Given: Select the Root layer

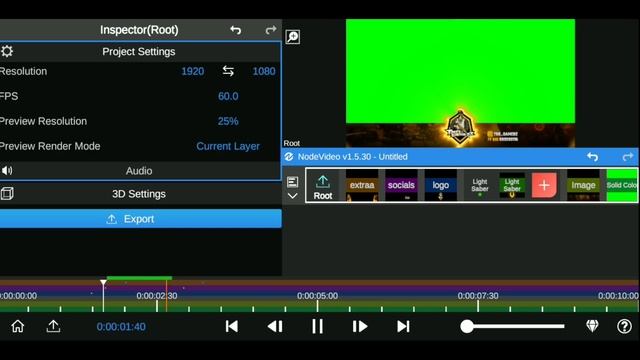Looking at the screenshot, I should coord(322,186).
